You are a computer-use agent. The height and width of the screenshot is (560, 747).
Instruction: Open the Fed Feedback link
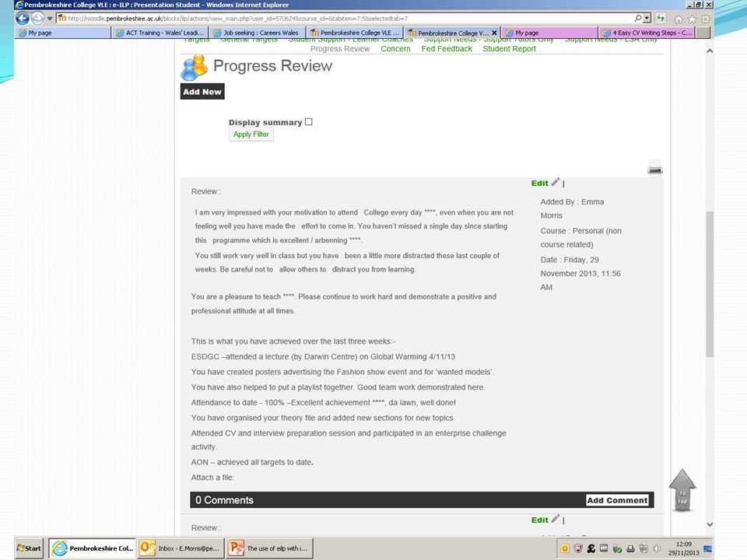point(447,48)
